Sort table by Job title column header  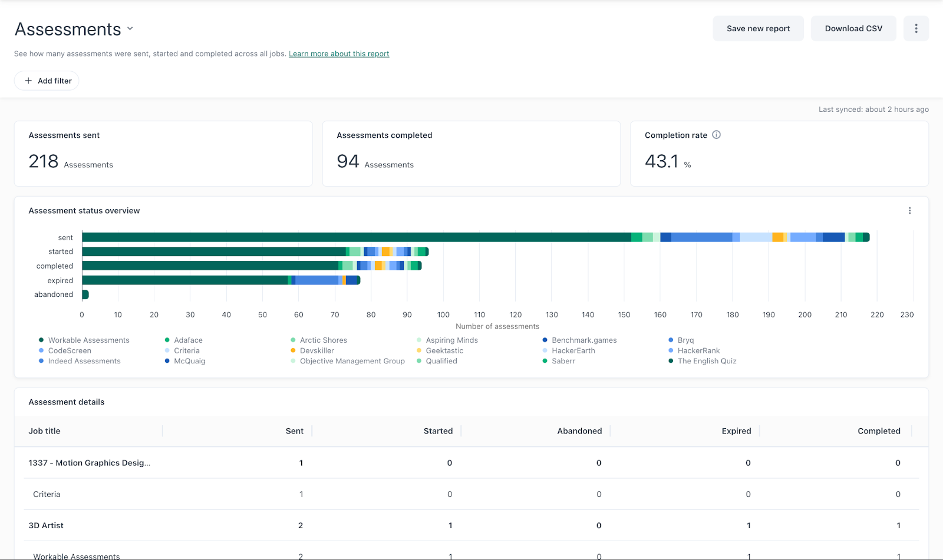45,431
